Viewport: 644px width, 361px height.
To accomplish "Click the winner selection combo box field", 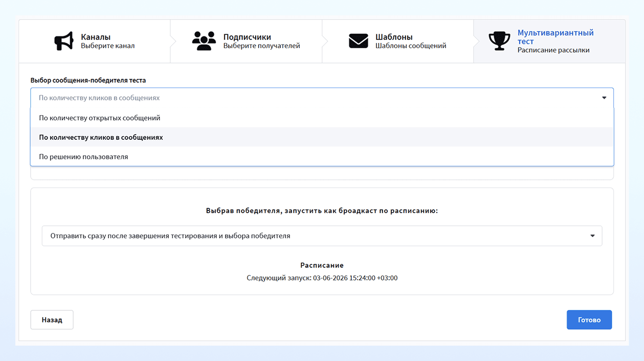I will click(x=322, y=98).
